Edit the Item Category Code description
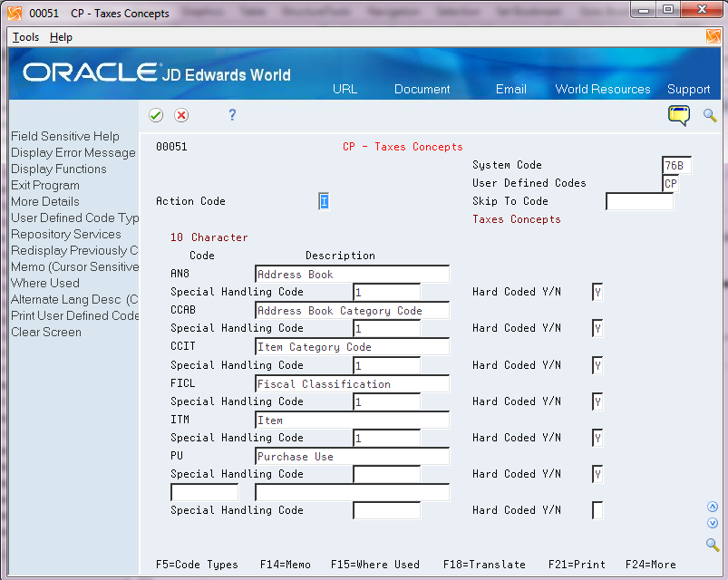728x580 pixels. 353,346
